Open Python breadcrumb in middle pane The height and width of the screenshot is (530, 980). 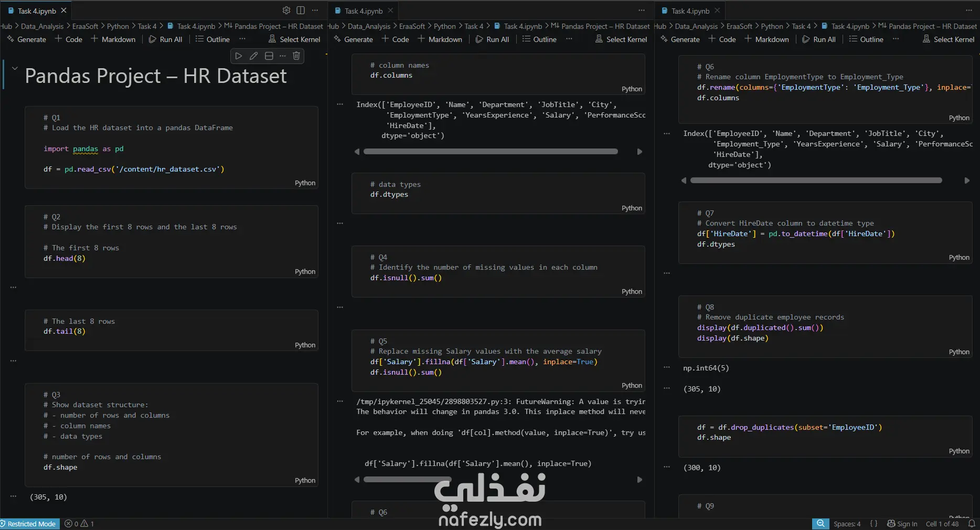(445, 26)
